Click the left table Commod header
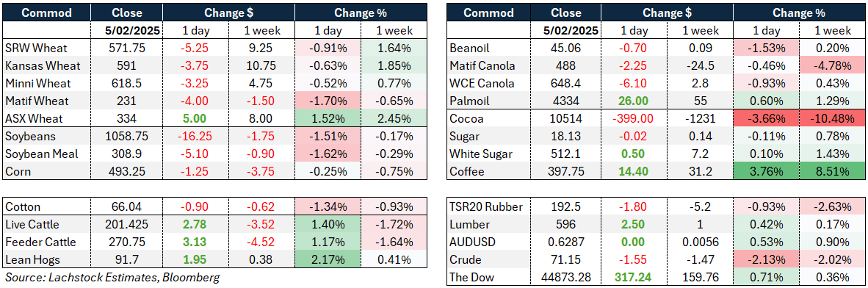The image size is (868, 288). (x=47, y=12)
